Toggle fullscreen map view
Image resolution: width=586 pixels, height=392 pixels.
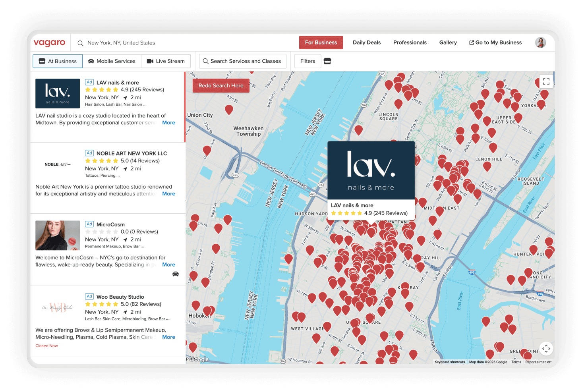point(546,81)
